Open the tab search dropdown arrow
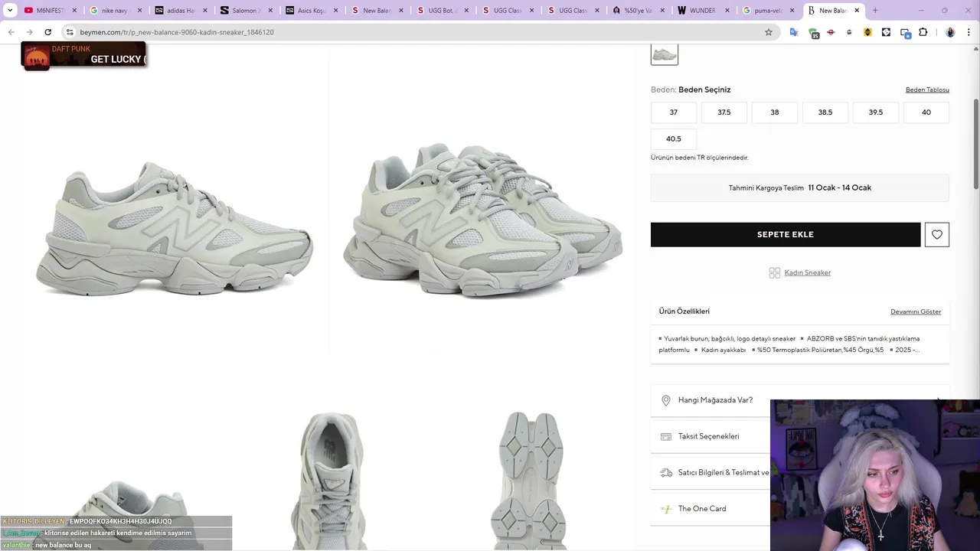 click(10, 11)
